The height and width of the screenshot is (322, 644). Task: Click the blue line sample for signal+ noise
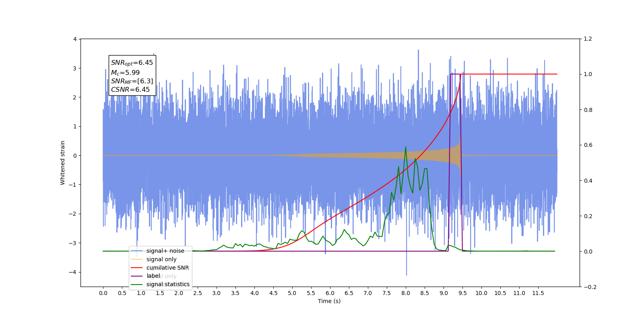[x=137, y=251]
